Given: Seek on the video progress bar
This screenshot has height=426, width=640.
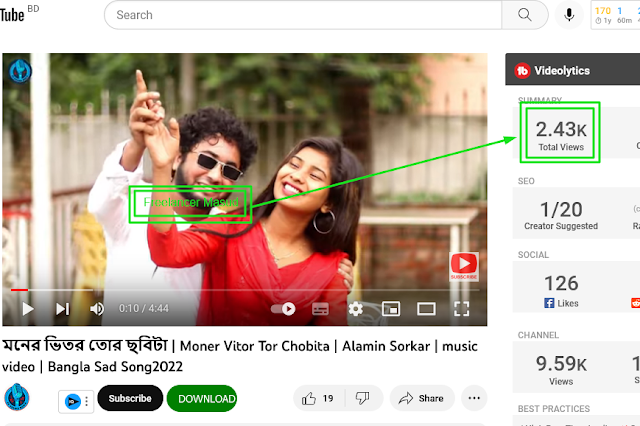Looking at the screenshot, I should (x=245, y=290).
